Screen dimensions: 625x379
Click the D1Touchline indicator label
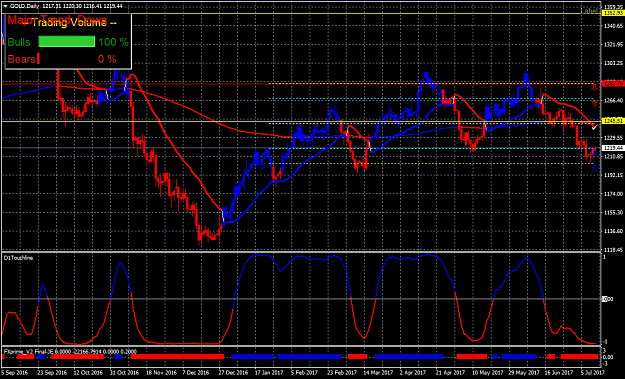click(18, 258)
